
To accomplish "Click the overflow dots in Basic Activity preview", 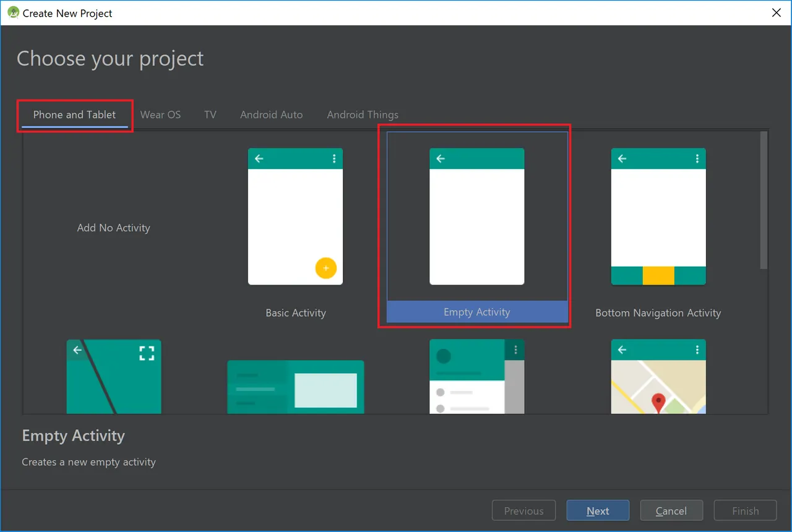I will [334, 158].
